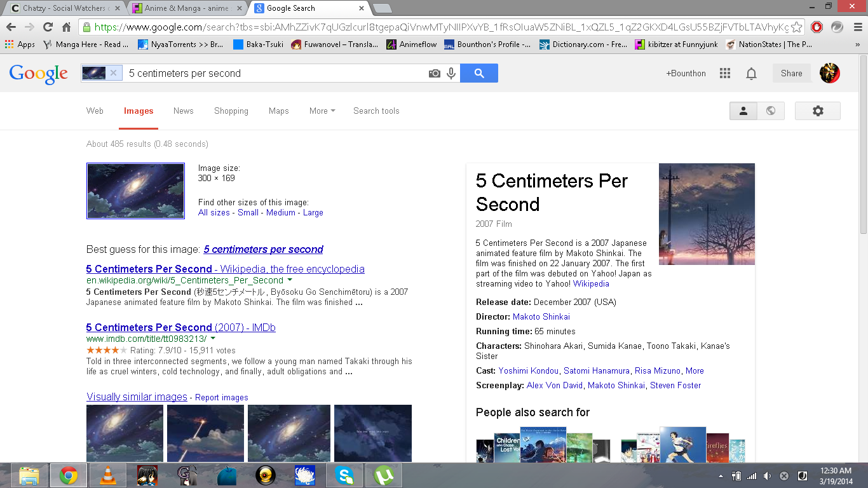868x488 pixels.
Task: Click the voice search microphone icon
Action: coord(451,74)
